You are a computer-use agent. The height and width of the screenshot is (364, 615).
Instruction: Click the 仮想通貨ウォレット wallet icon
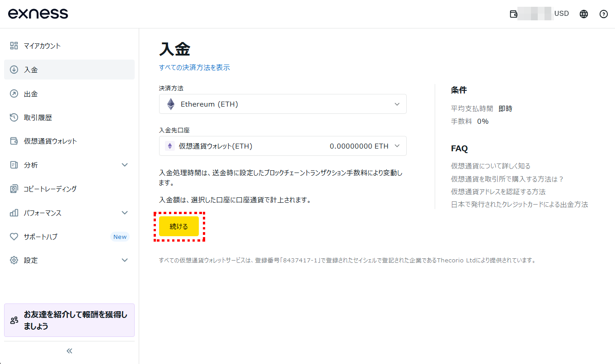click(x=13, y=141)
